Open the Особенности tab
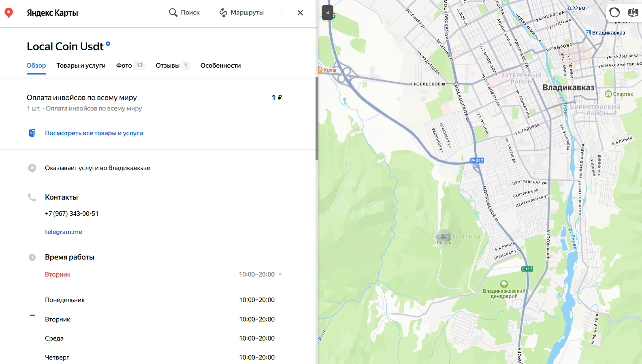This screenshot has width=642, height=364. 221,66
